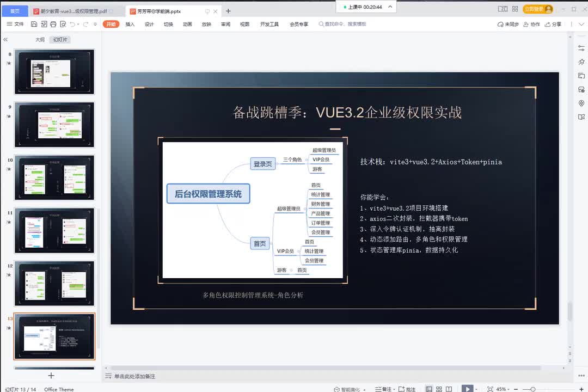The image size is (588, 392).
Task: Click the Save As icon
Action: click(44, 24)
